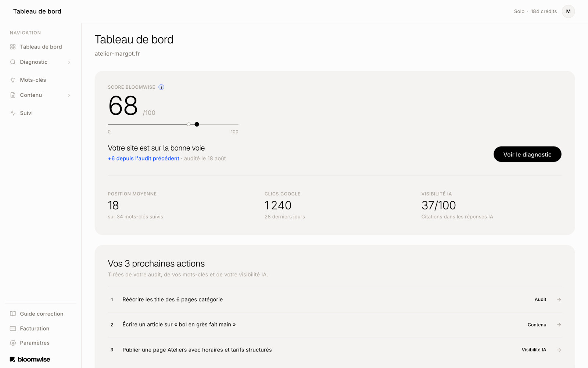The width and height of the screenshot is (588, 368).
Task: Expand the Diagnostic submenu chevron
Action: (69, 62)
